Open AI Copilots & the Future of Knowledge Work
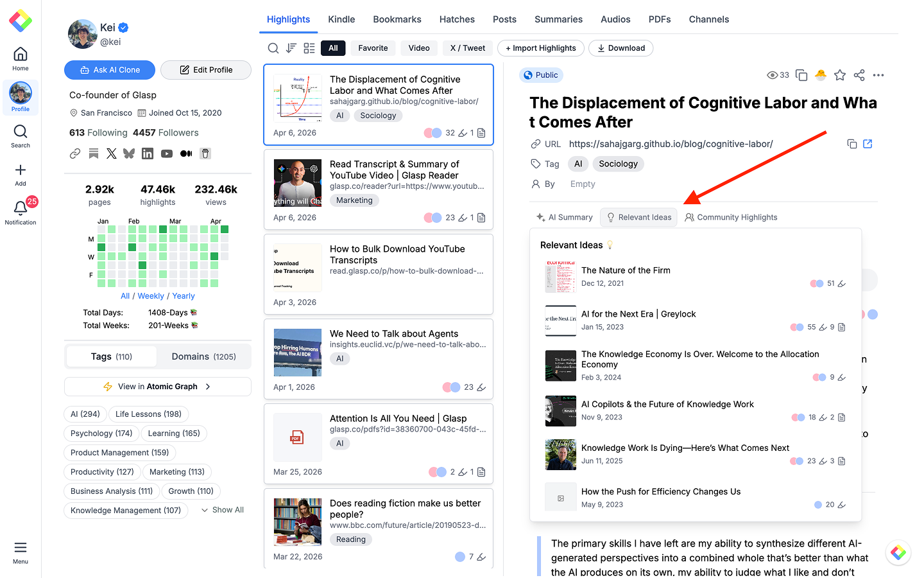Image resolution: width=924 pixels, height=578 pixels. pyautogui.click(x=696, y=410)
